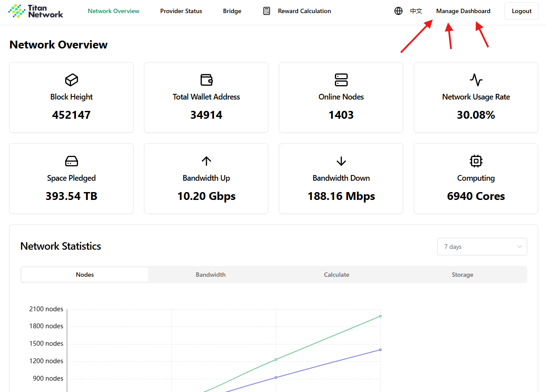Viewport: 546px width, 392px height.
Task: Click the Computing CPU chip icon
Action: click(476, 161)
